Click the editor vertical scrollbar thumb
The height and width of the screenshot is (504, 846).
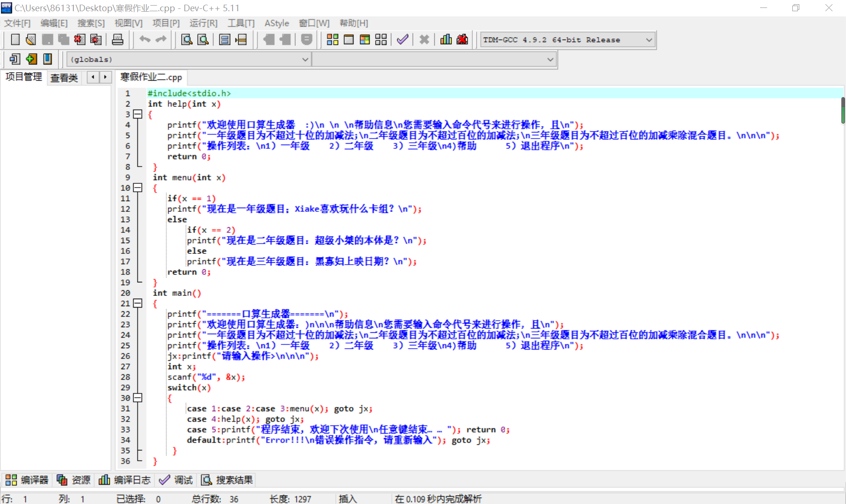(843, 110)
